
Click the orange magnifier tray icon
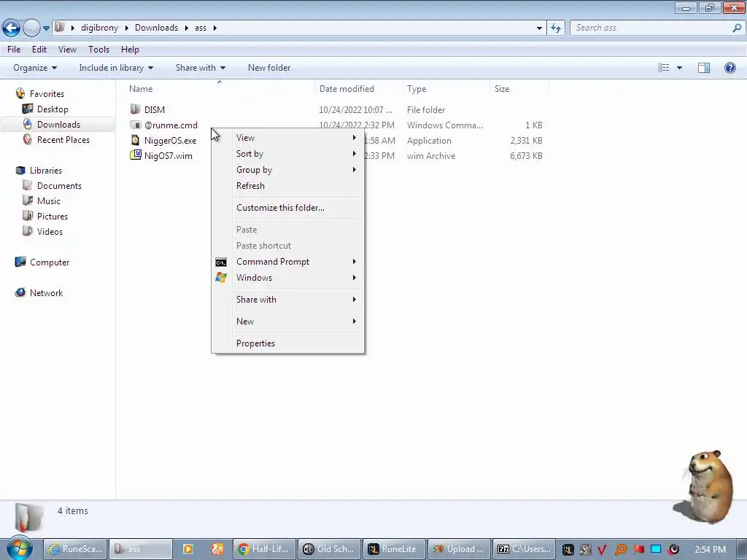pos(620,550)
